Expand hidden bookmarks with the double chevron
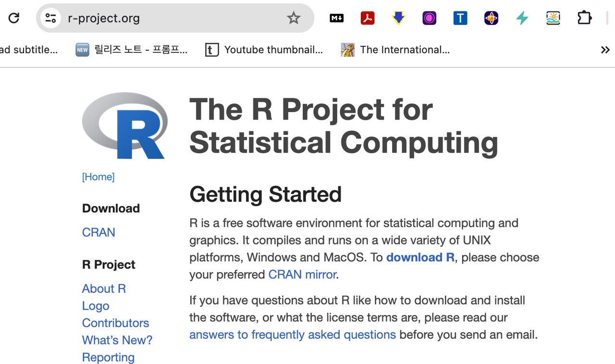The image size is (615, 364). (x=605, y=50)
